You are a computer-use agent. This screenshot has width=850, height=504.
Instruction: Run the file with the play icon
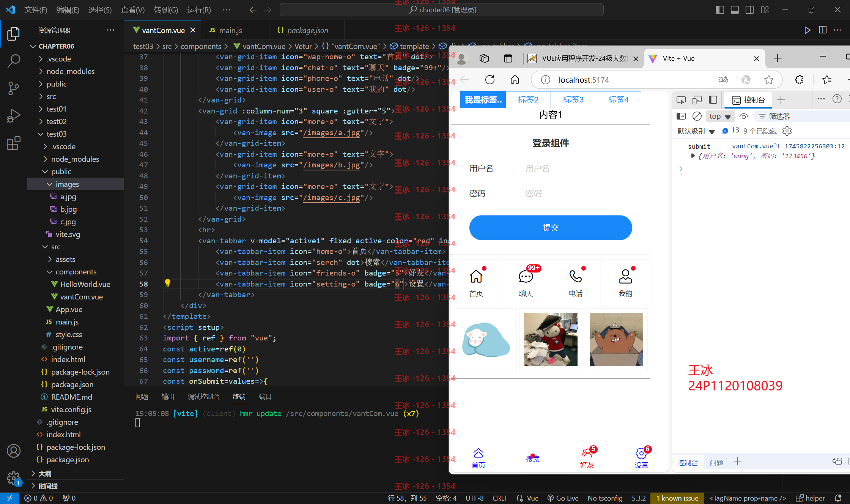(807, 30)
